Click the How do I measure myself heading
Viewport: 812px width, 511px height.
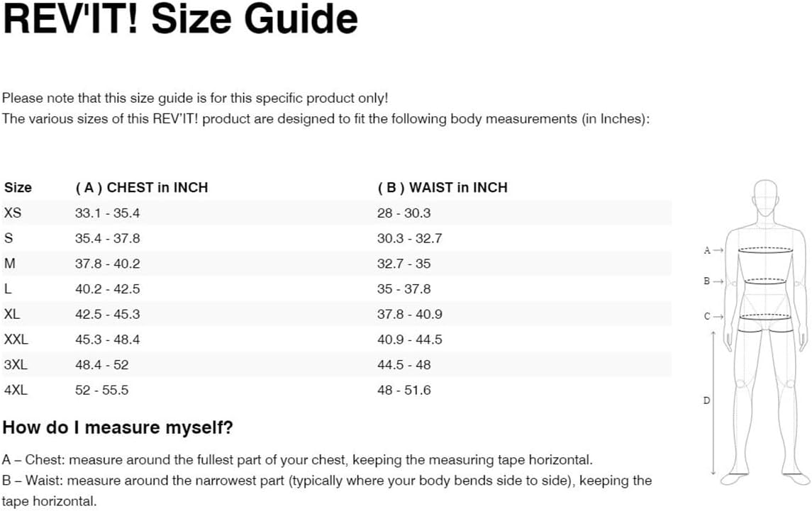tap(118, 428)
